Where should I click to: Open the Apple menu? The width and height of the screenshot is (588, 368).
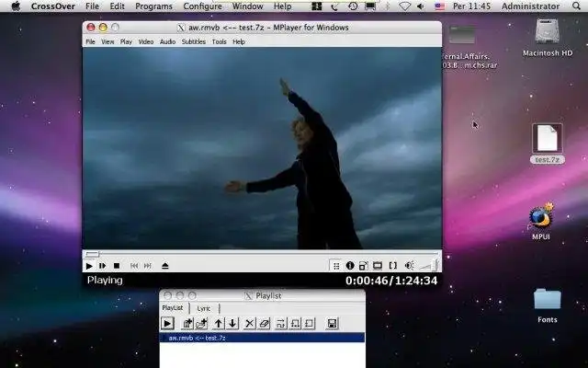pyautogui.click(x=16, y=6)
